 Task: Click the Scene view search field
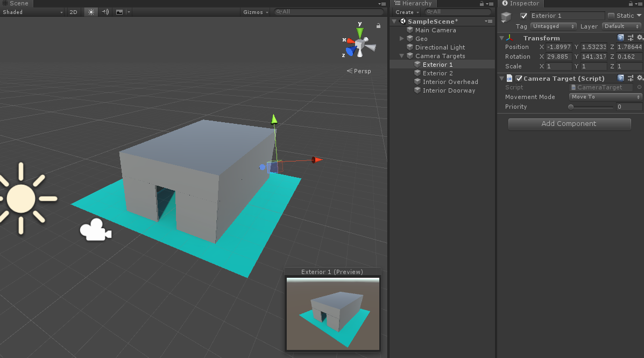(x=329, y=12)
